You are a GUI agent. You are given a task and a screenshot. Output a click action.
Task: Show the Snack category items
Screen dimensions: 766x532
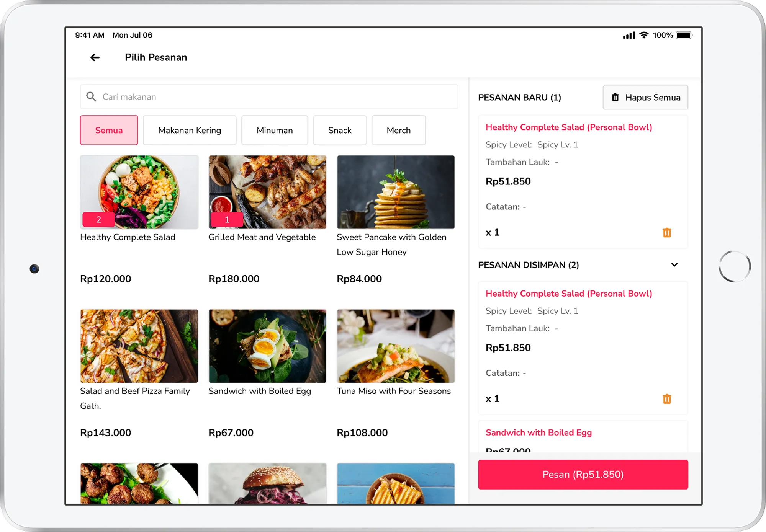tap(340, 130)
